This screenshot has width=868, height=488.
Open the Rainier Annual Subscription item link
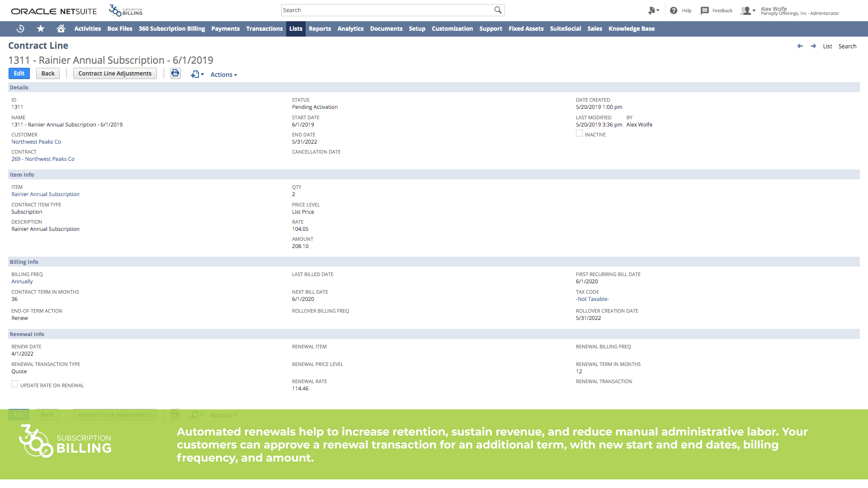45,194
